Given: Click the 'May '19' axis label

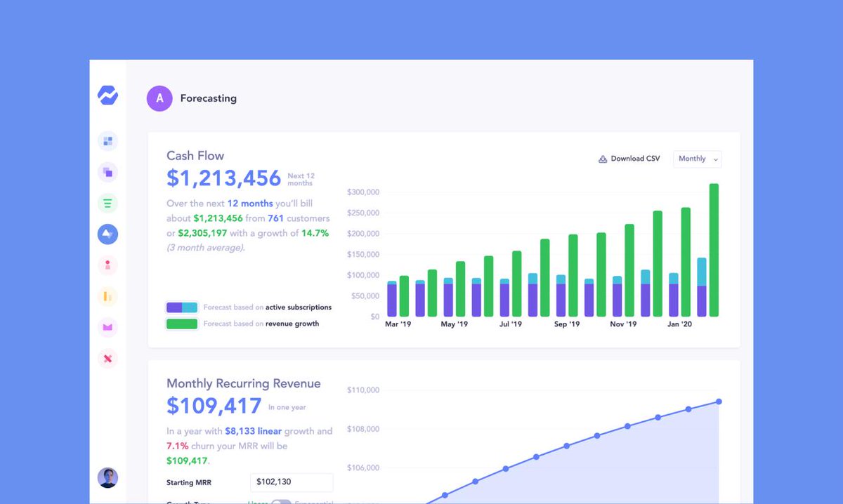Looking at the screenshot, I should [x=454, y=324].
